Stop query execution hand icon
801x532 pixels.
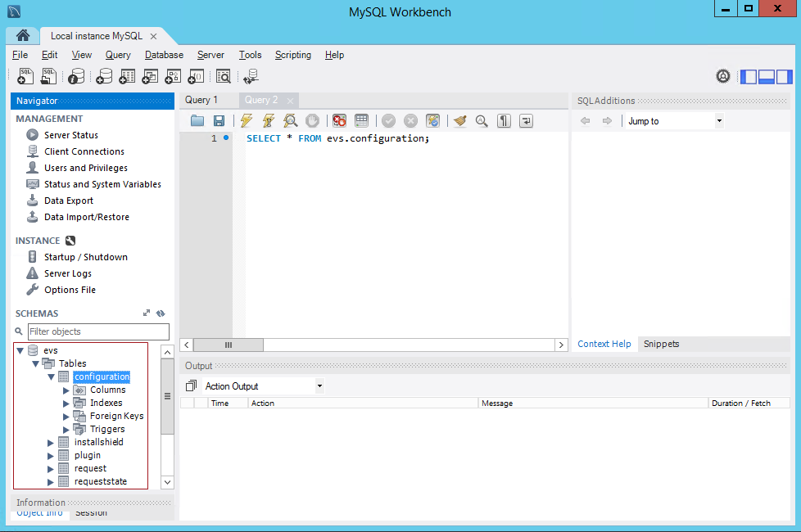(312, 120)
